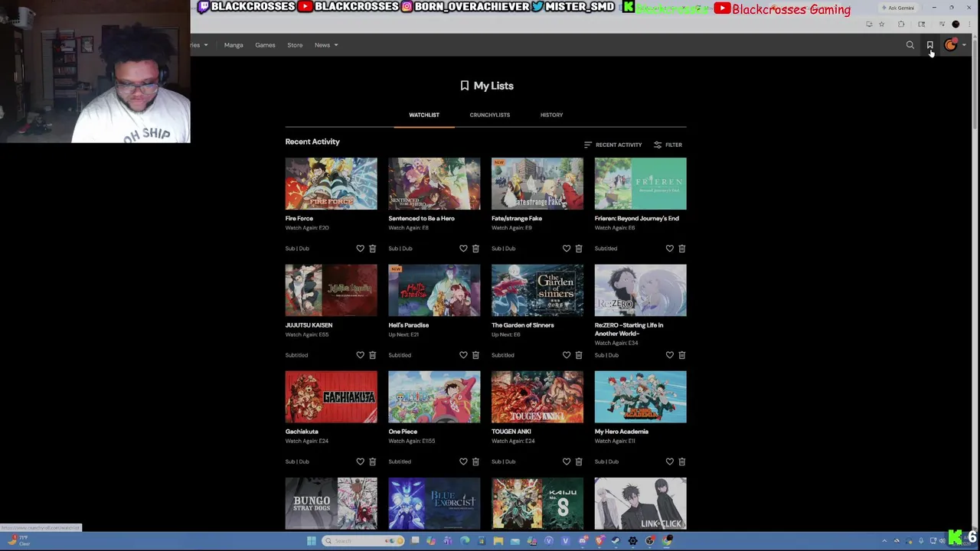Open the Bungo Stray Dogs thumbnail
The image size is (980, 551).
pyautogui.click(x=332, y=504)
